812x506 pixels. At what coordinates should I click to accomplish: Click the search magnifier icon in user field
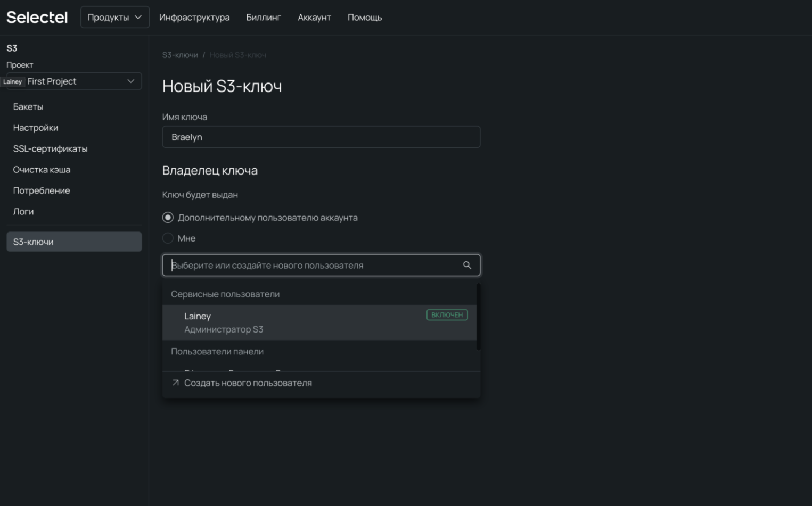click(x=467, y=265)
